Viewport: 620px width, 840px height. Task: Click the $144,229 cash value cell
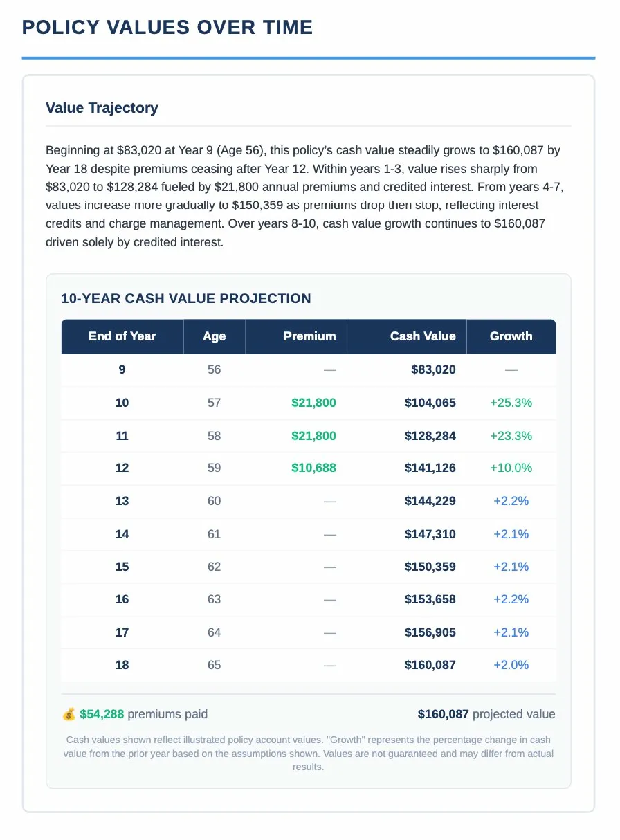tap(430, 501)
